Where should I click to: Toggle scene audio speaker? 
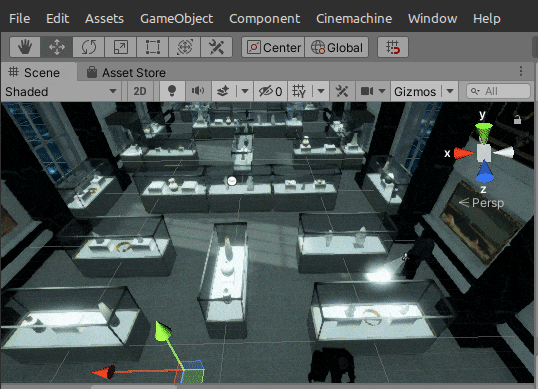click(198, 92)
